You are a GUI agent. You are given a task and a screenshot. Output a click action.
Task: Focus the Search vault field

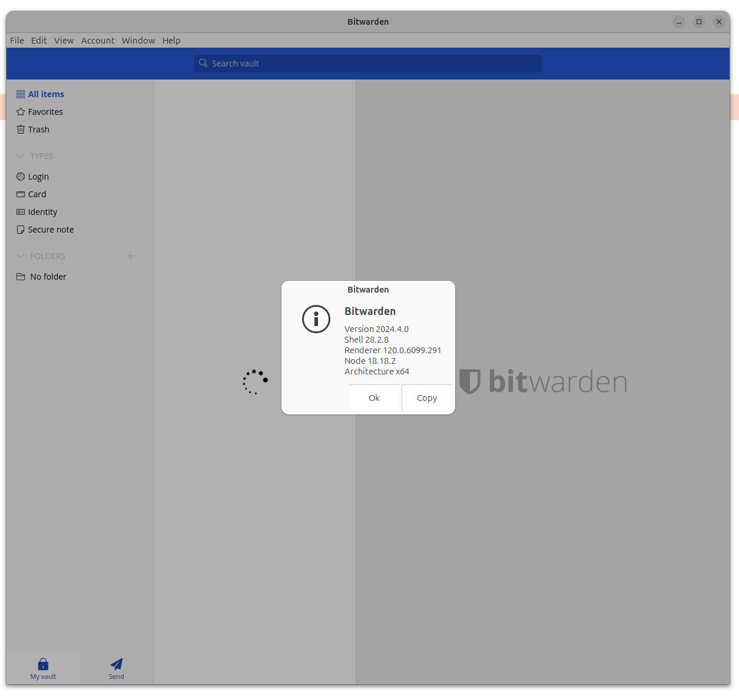click(368, 64)
